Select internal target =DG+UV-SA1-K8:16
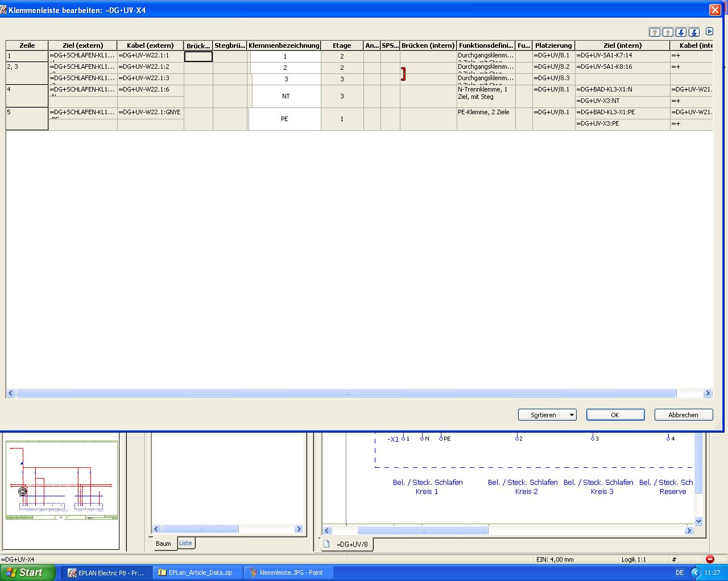The width and height of the screenshot is (728, 581). click(623, 67)
